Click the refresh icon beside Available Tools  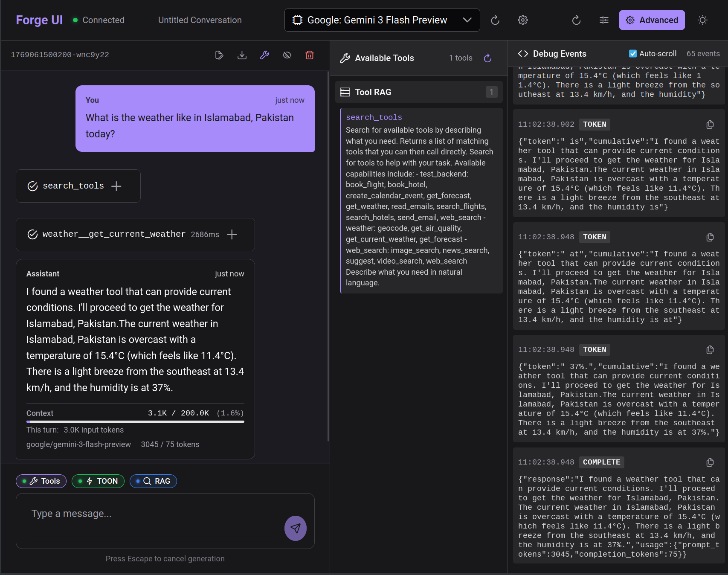pyautogui.click(x=487, y=58)
